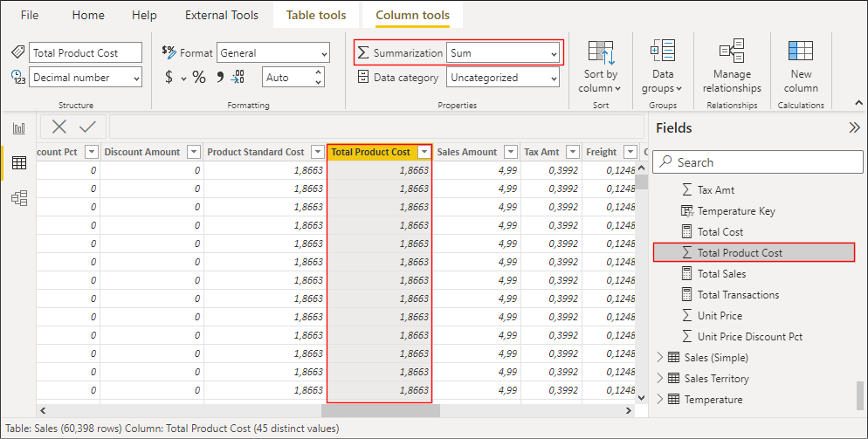Open Summarization dropdown showing Sum
Image resolution: width=868 pixels, height=439 pixels.
[x=503, y=53]
